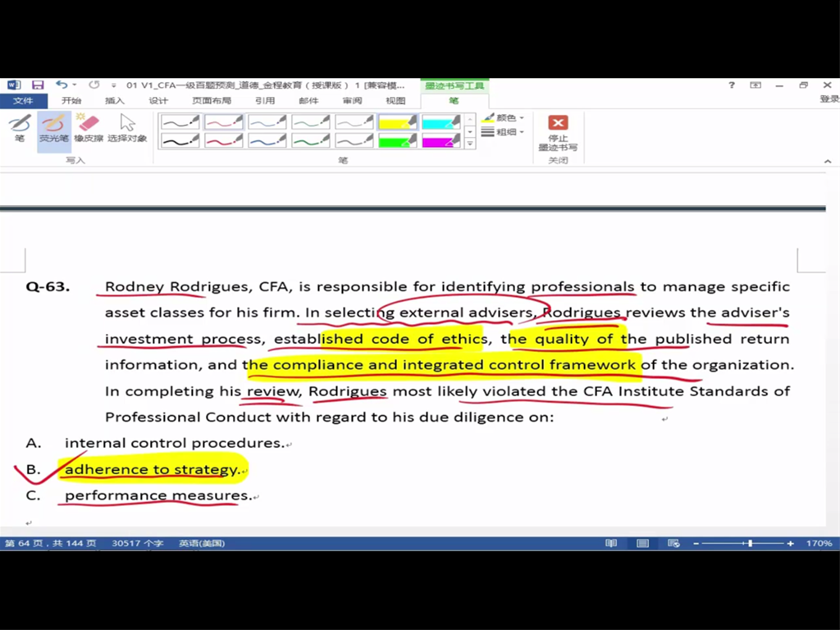Switch to the 邮件 Mailings tab
Image resolution: width=840 pixels, height=630 pixels.
coord(308,101)
